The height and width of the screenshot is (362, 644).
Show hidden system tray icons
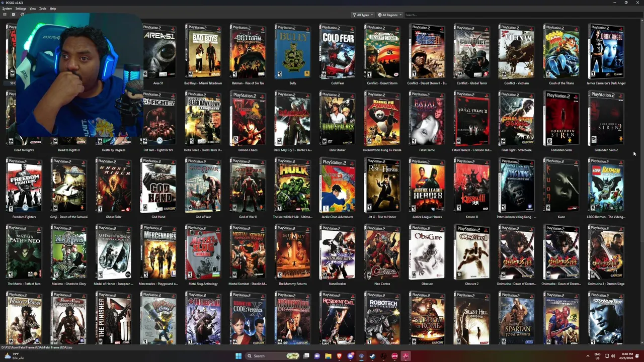coord(588,356)
